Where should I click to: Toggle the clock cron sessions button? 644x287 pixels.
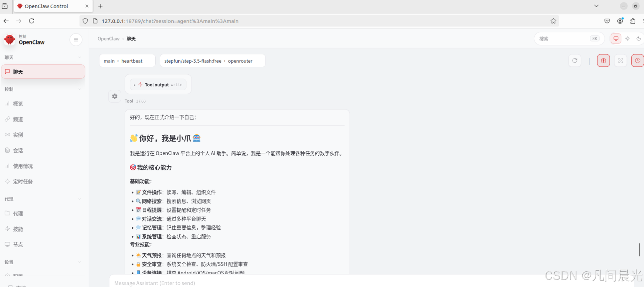(x=638, y=60)
